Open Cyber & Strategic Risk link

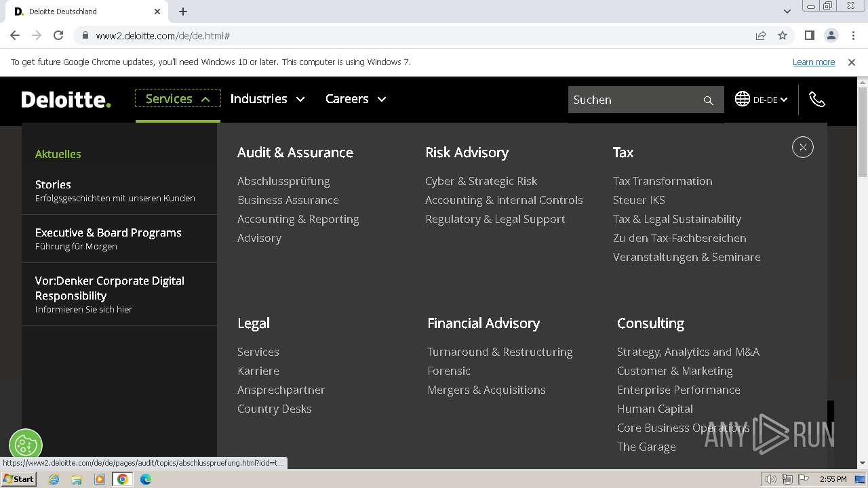pos(481,181)
